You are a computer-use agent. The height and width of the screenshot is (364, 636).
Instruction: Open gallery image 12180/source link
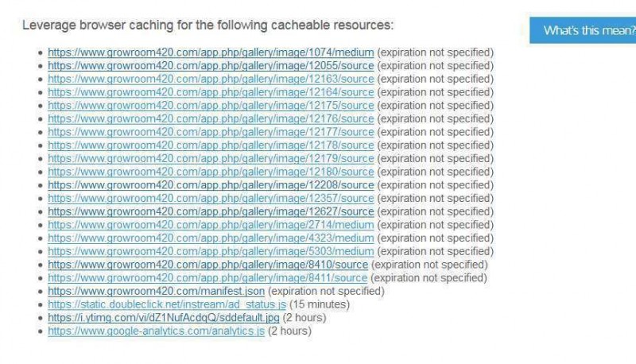[x=211, y=172]
